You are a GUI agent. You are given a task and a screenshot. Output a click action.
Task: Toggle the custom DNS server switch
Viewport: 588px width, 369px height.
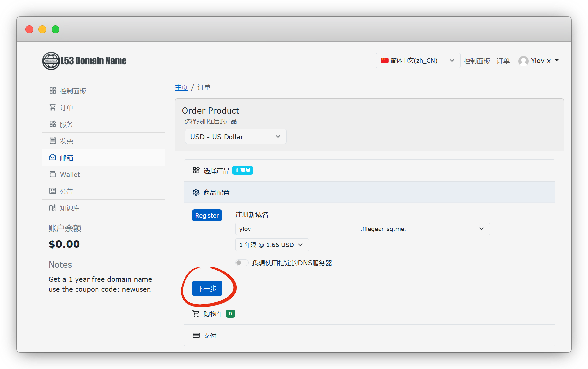pos(242,263)
